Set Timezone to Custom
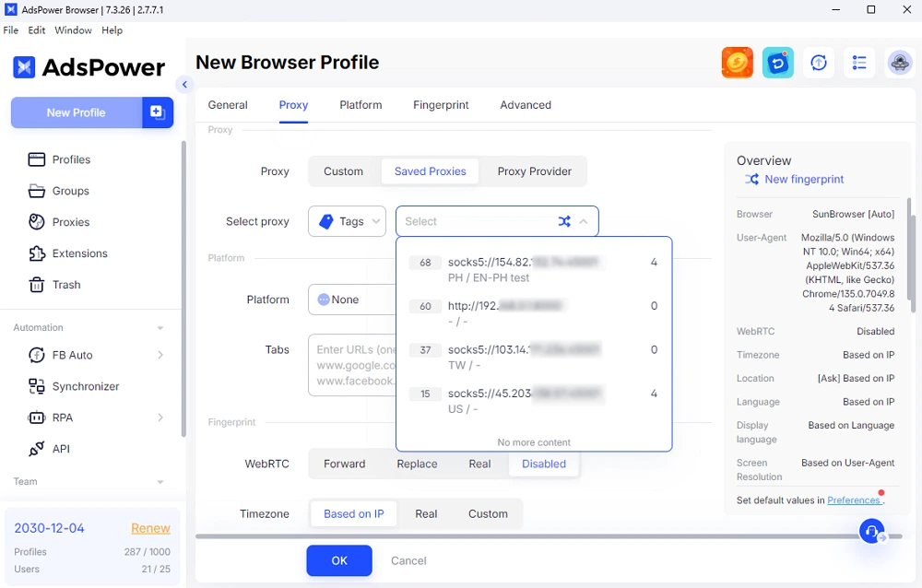The width and height of the screenshot is (922, 588). coord(488,514)
